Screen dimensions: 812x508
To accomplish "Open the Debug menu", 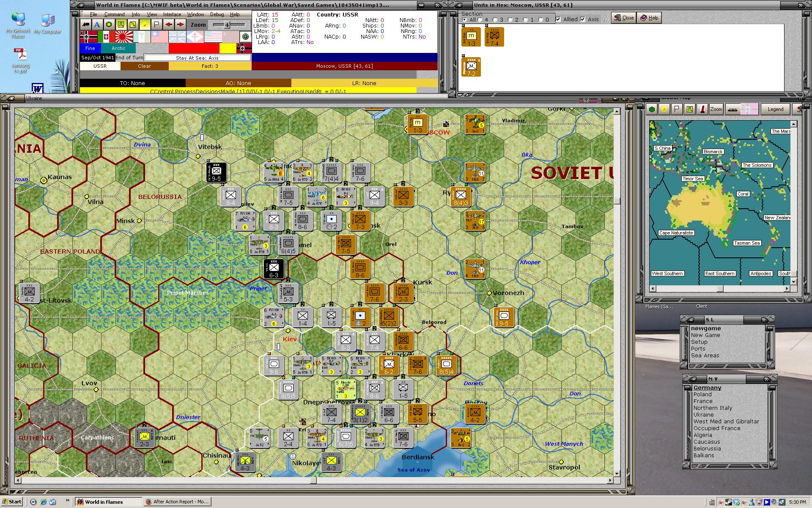I will point(217,14).
